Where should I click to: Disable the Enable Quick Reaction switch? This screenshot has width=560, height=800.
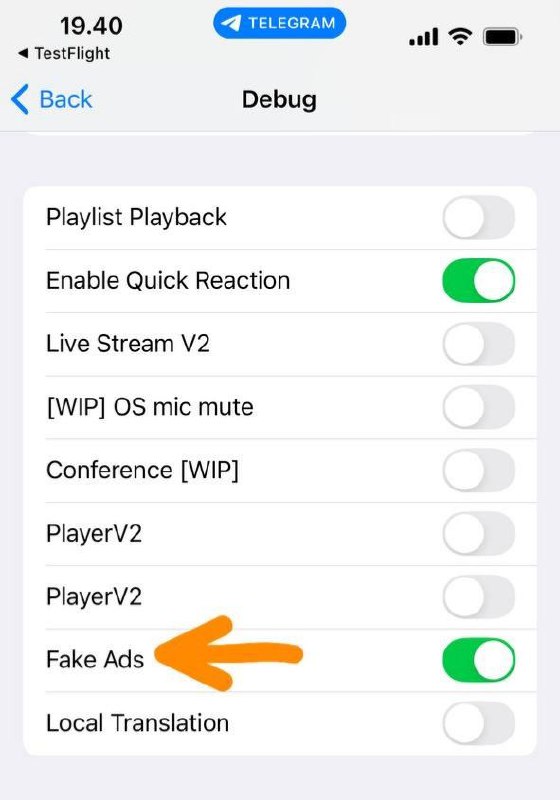(478, 281)
